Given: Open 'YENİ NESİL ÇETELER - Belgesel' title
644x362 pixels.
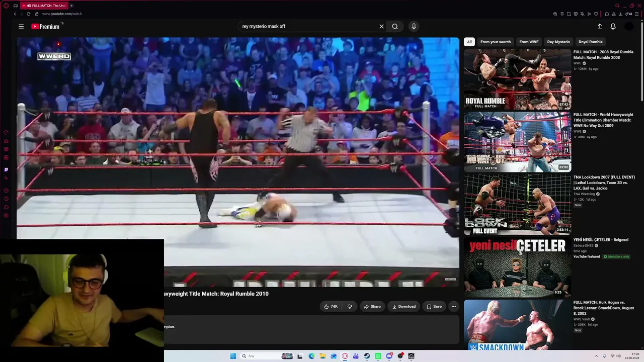Looking at the screenshot, I should tap(601, 240).
